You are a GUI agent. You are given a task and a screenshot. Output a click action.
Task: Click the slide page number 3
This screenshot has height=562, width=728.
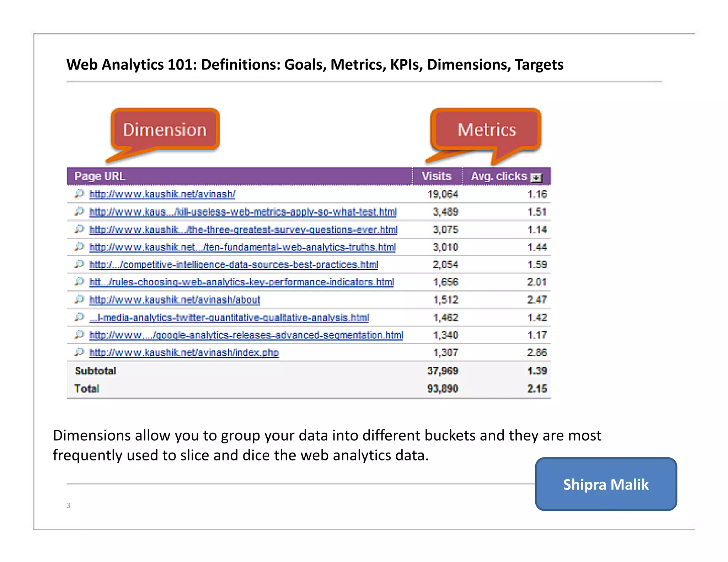click(68, 505)
